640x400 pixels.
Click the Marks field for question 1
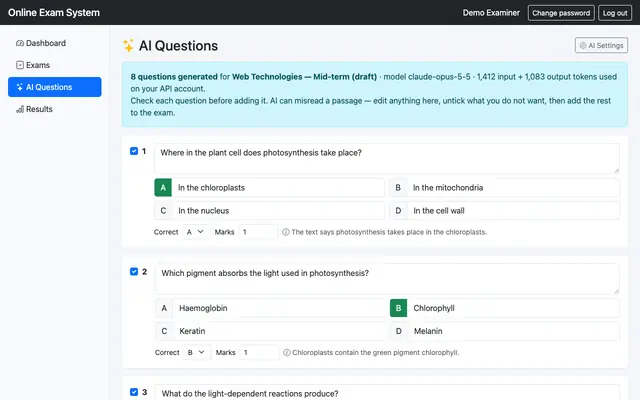coord(258,232)
